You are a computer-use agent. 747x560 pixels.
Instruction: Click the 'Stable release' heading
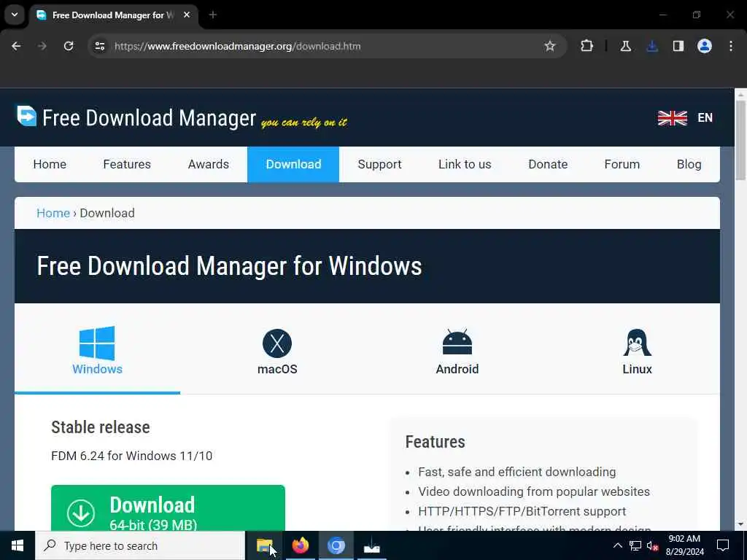click(x=101, y=427)
